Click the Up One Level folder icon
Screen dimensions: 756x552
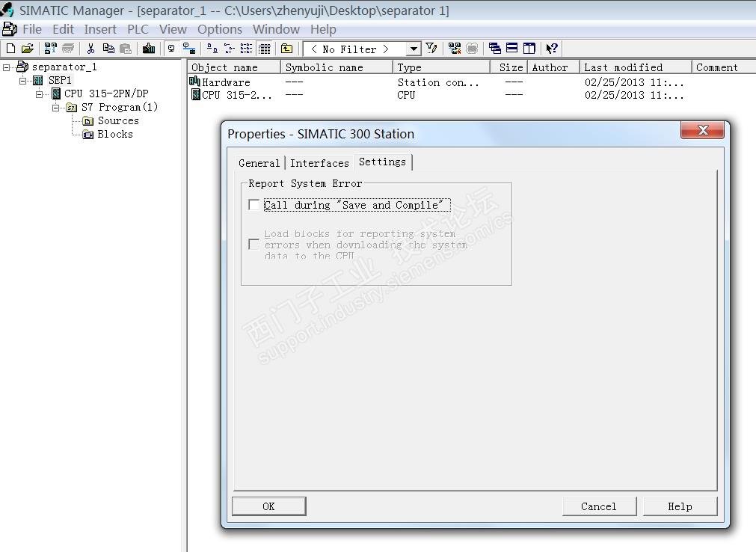tap(287, 48)
